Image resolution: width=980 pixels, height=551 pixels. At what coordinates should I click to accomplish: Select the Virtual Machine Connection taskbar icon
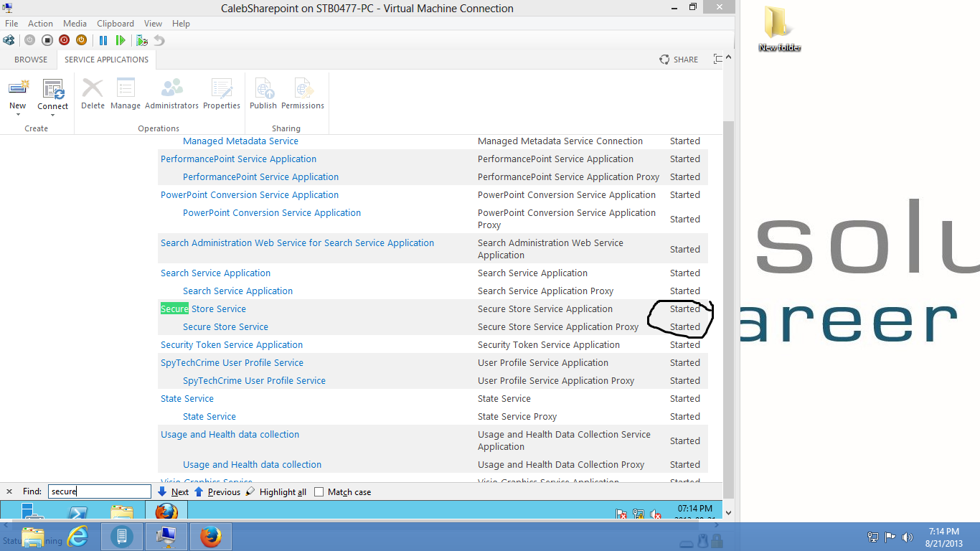coord(166,537)
